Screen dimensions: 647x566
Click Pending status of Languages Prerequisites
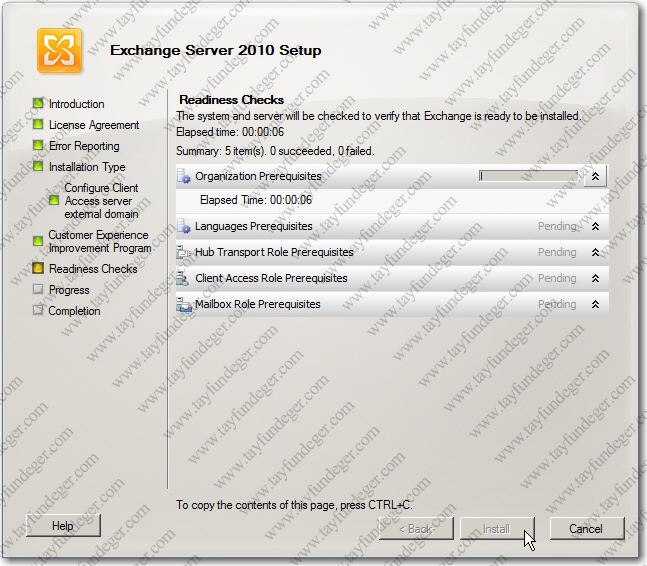[557, 226]
